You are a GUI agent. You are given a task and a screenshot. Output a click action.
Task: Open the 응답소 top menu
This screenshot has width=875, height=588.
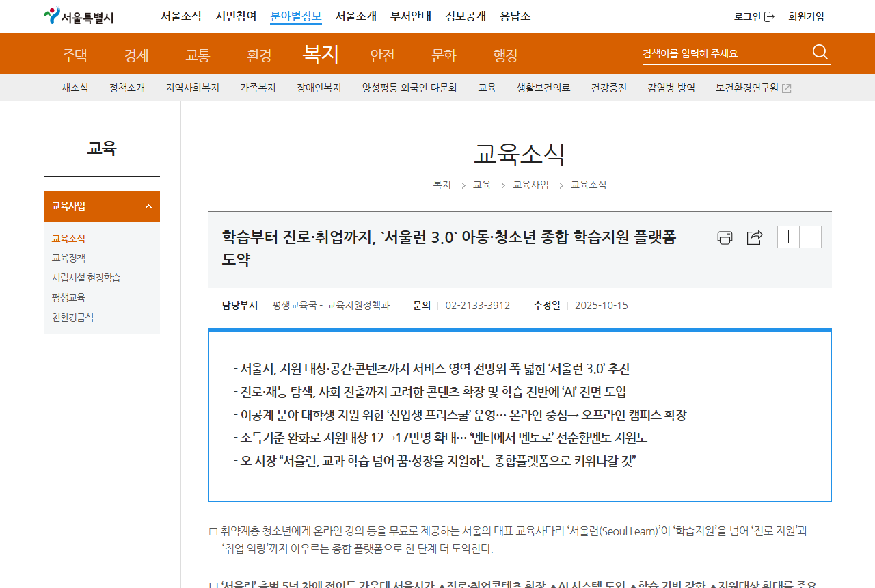[x=515, y=16]
